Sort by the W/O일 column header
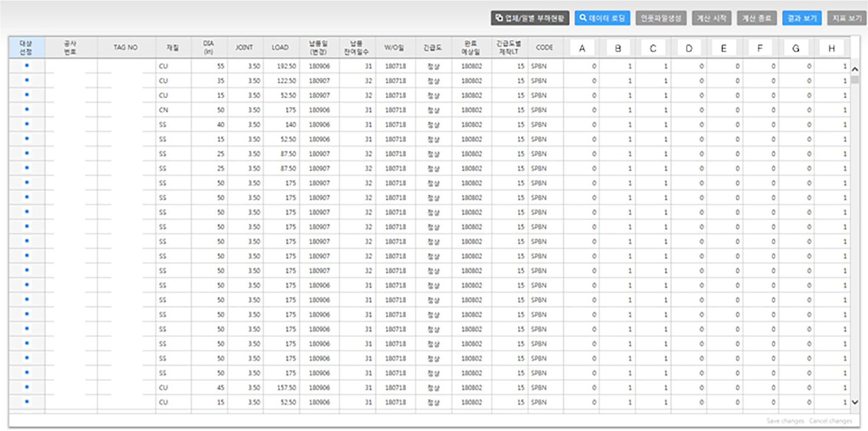Screen dimensions: 868x431 coord(394,48)
